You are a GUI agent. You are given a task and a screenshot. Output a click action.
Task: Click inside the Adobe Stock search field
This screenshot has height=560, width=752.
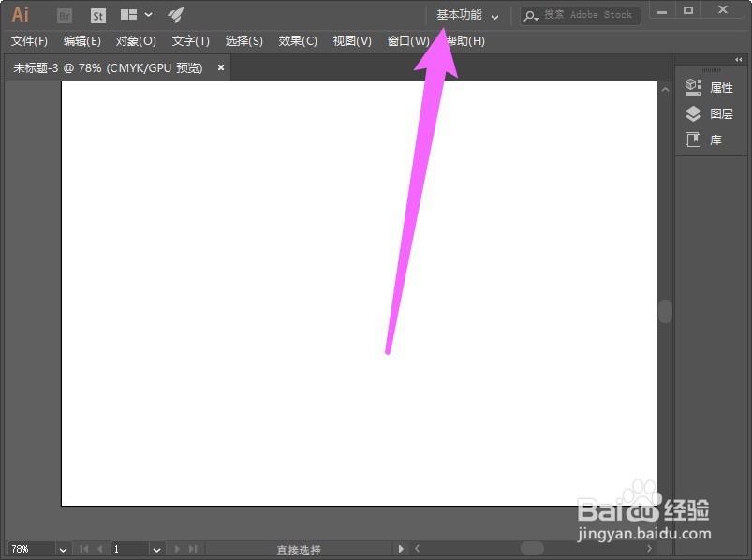581,15
